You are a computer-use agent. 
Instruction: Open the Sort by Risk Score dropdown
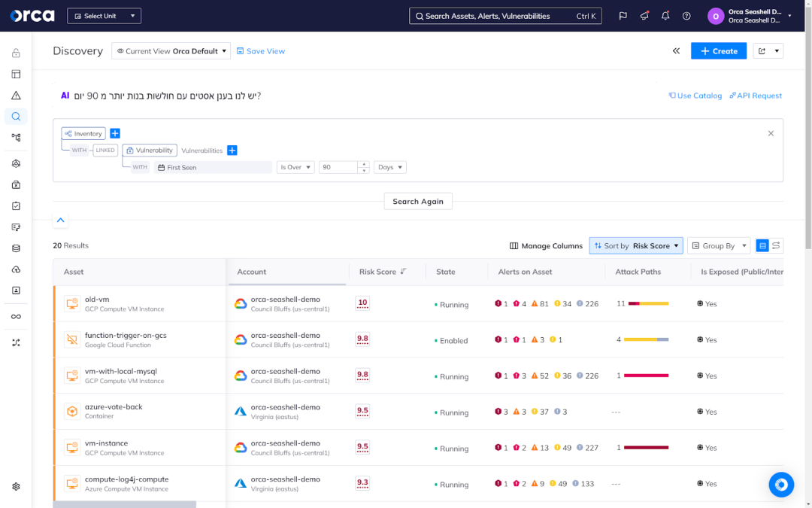pos(636,245)
